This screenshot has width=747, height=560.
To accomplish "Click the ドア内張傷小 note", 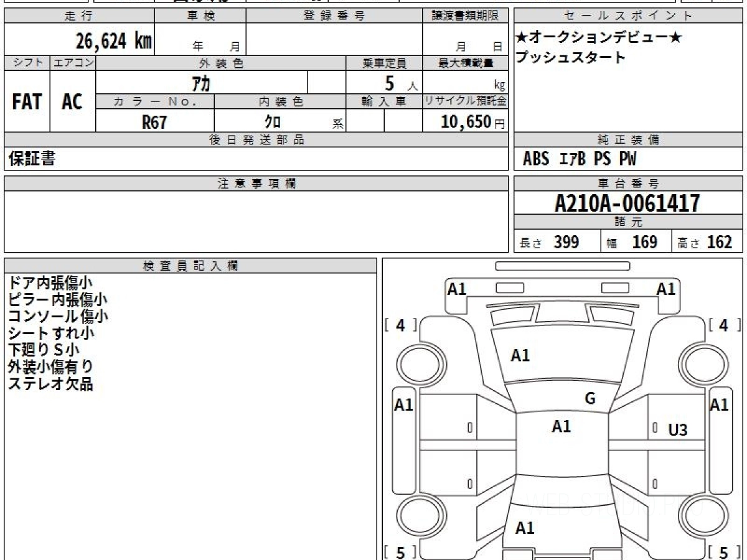I will 50,282.
